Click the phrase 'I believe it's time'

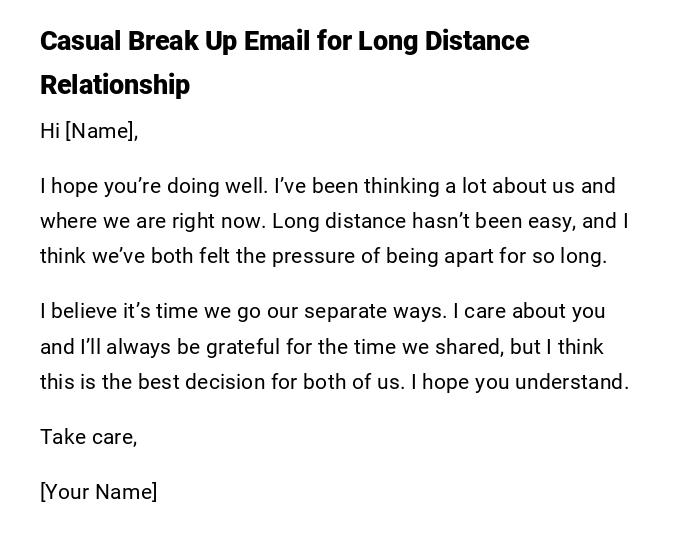(118, 311)
